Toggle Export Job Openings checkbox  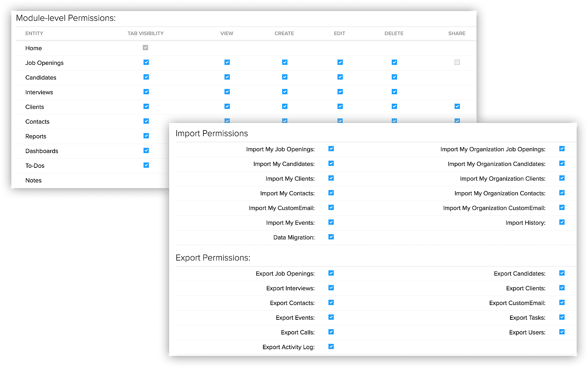pyautogui.click(x=331, y=273)
